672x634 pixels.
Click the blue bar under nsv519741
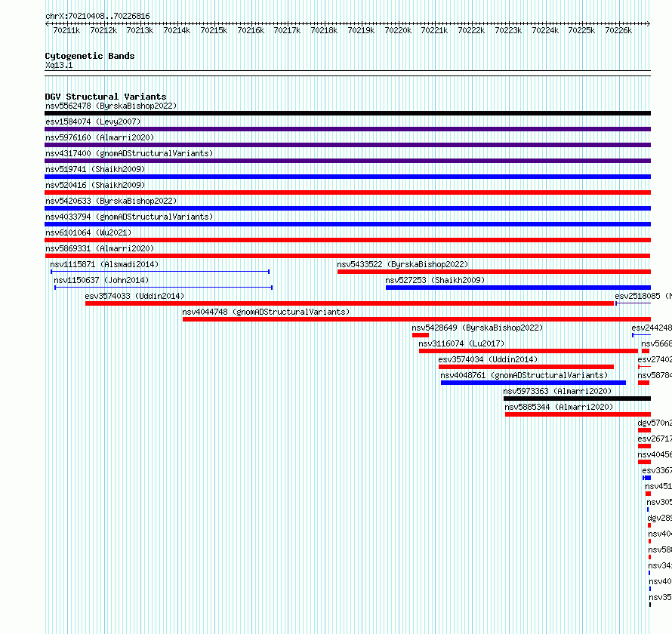347,177
